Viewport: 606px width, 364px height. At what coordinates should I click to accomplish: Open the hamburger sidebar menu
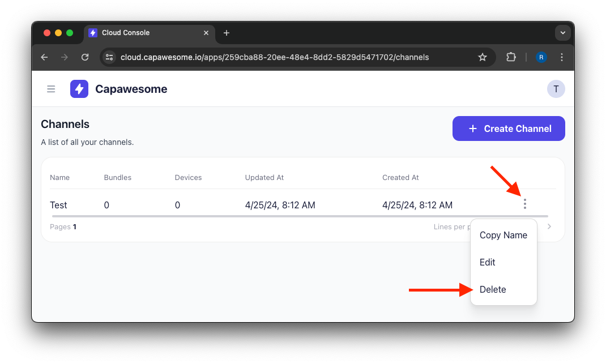(51, 89)
